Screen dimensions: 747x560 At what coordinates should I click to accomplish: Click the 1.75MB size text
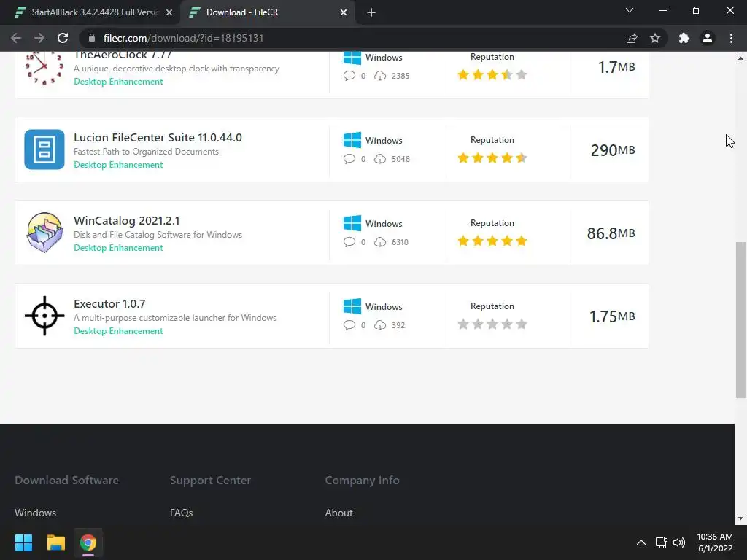(x=612, y=316)
